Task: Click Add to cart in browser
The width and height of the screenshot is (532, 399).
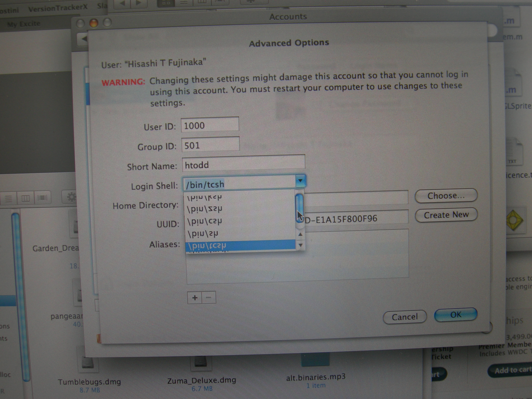Action: click(x=511, y=370)
